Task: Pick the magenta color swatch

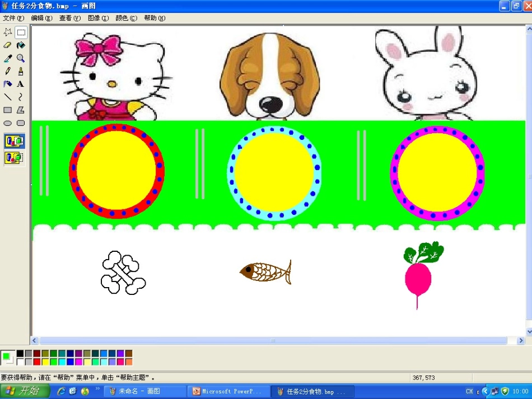Action: click(79, 362)
